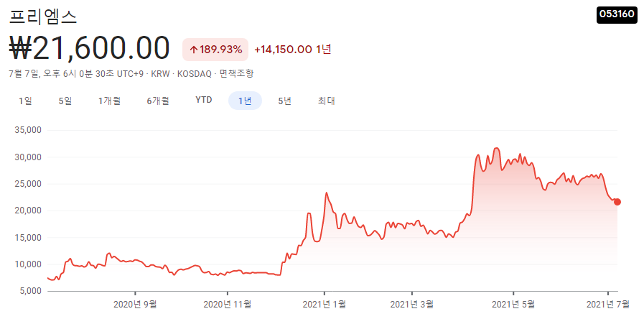Click the 2021년 1월 axis label
This screenshot has width=644, height=319.
pyautogui.click(x=324, y=305)
